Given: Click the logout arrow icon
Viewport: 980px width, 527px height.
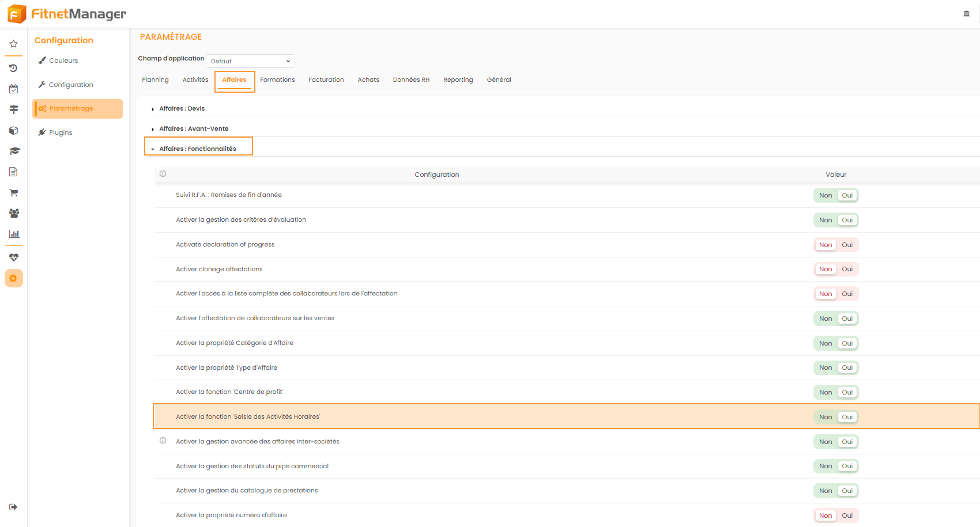Looking at the screenshot, I should click(x=13, y=507).
